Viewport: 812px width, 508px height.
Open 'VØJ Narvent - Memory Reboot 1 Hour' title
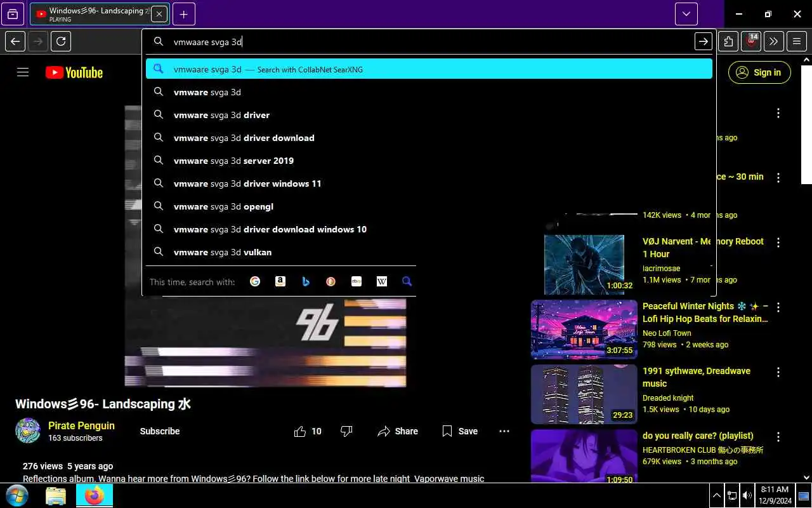pyautogui.click(x=703, y=248)
